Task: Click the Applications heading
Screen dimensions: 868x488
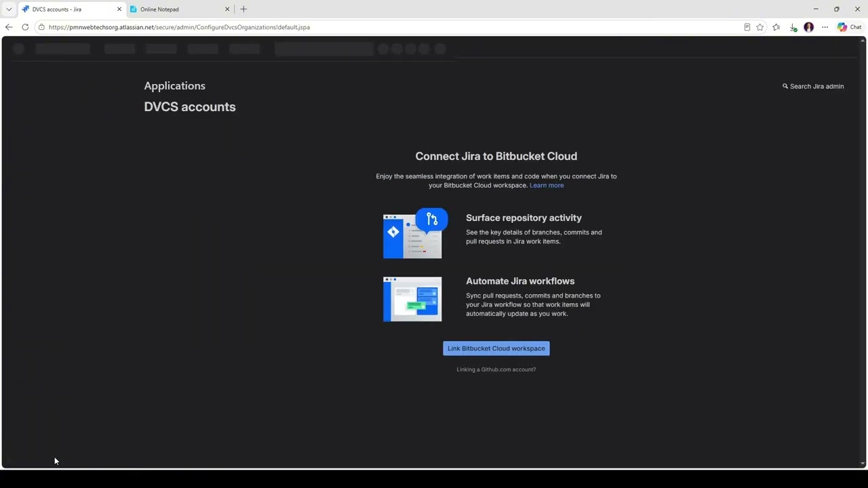Action: tap(174, 86)
